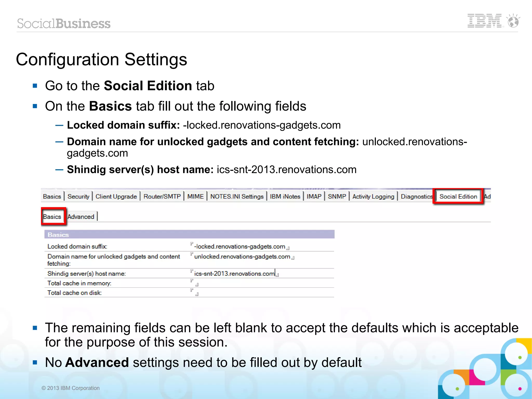The image size is (532, 399).
Task: Open the IBM iNotes tab
Action: (x=285, y=197)
